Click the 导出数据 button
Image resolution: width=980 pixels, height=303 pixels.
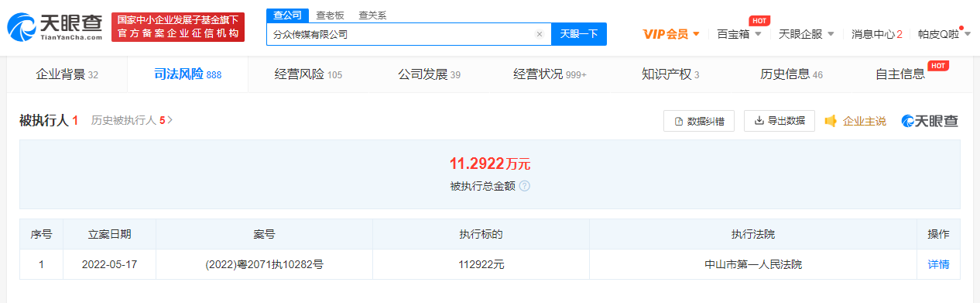click(780, 121)
